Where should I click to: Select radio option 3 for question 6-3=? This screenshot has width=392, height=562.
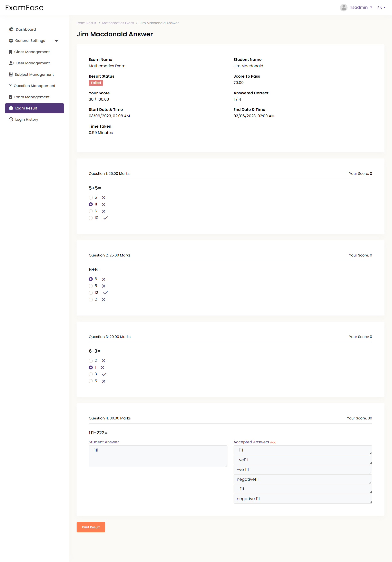coord(91,374)
